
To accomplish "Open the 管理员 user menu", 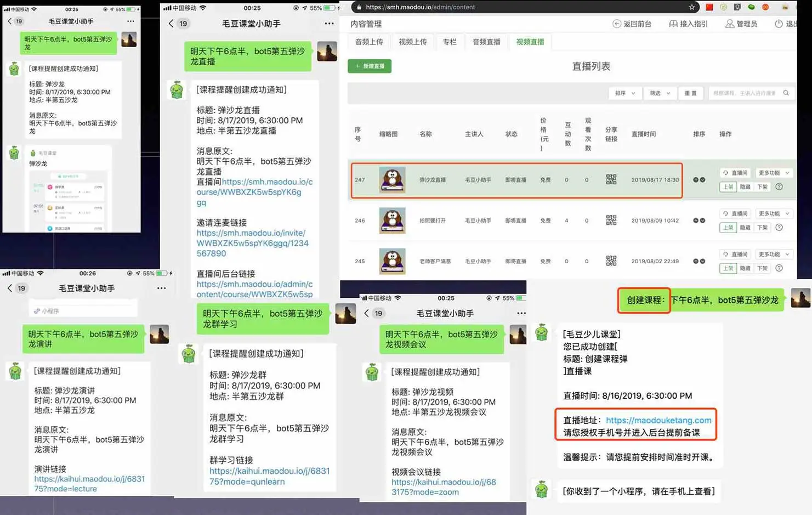I will point(741,24).
